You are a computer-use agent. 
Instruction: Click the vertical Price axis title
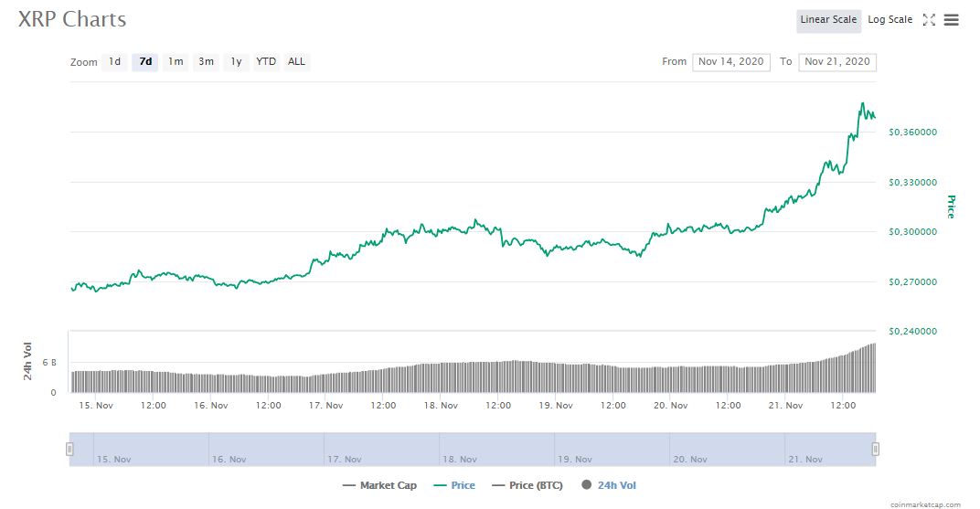click(x=952, y=207)
